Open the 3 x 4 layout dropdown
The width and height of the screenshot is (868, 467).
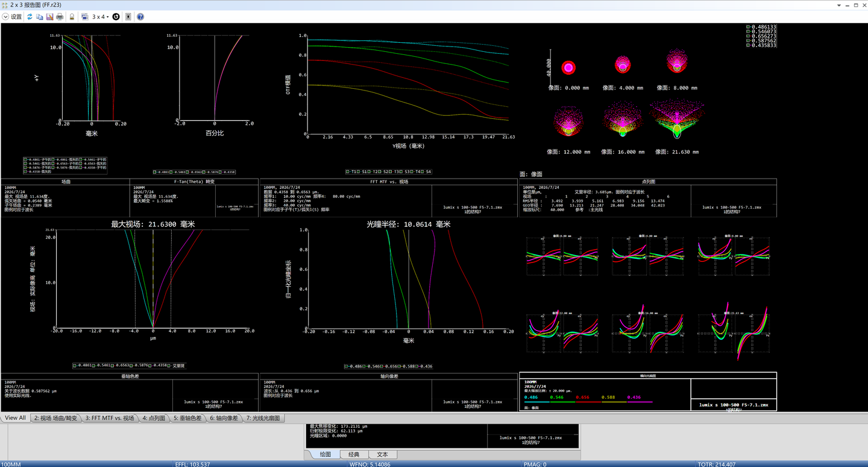tap(101, 17)
